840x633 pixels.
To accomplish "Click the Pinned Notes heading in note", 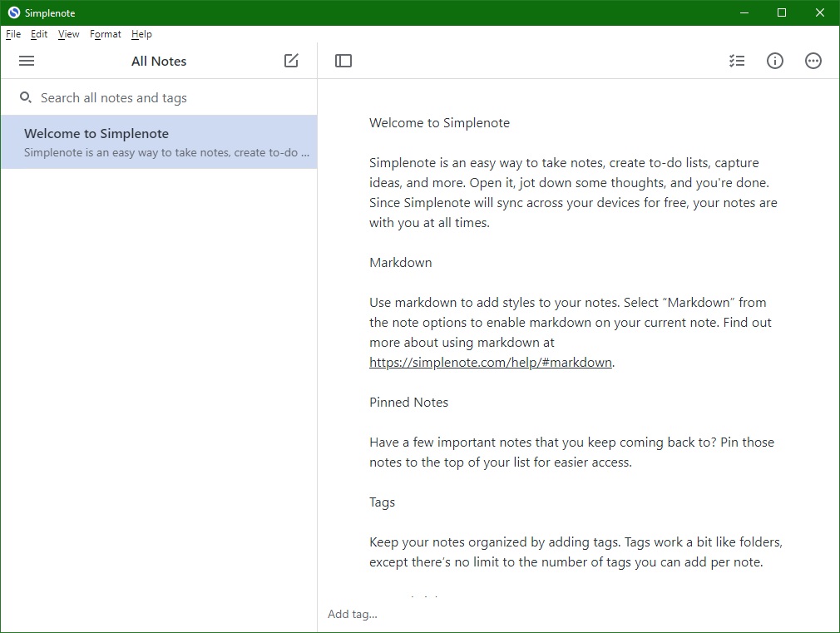I will [x=408, y=403].
